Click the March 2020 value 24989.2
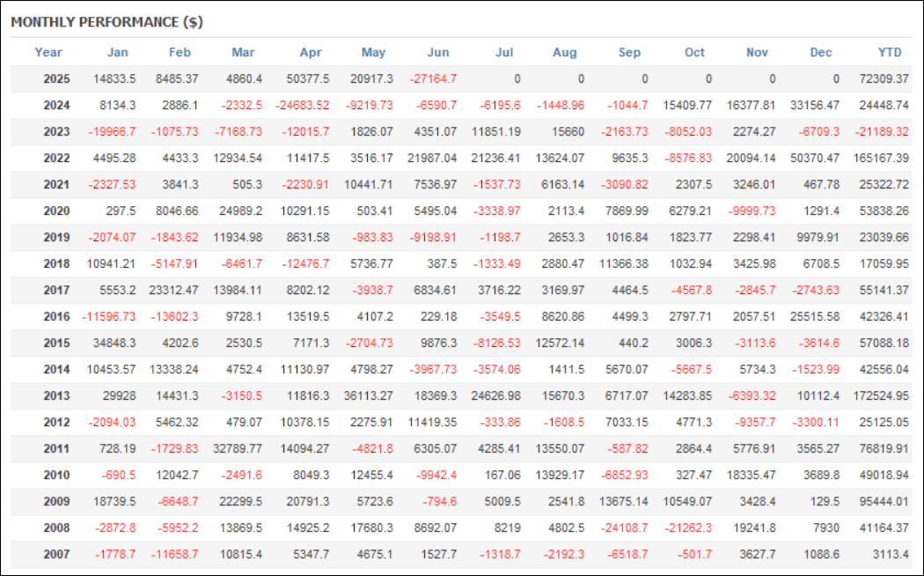The image size is (924, 576). click(240, 211)
